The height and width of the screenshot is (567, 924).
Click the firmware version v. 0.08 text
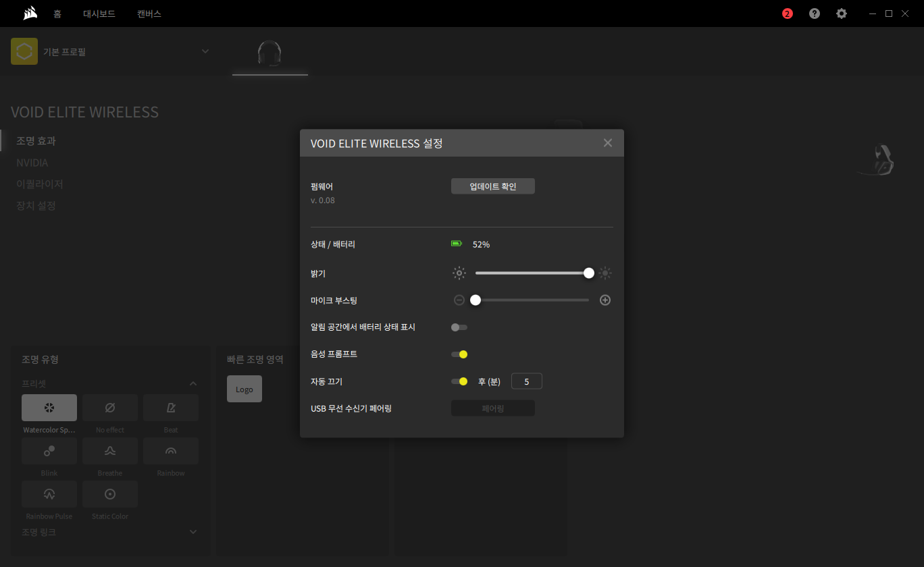pyautogui.click(x=323, y=200)
